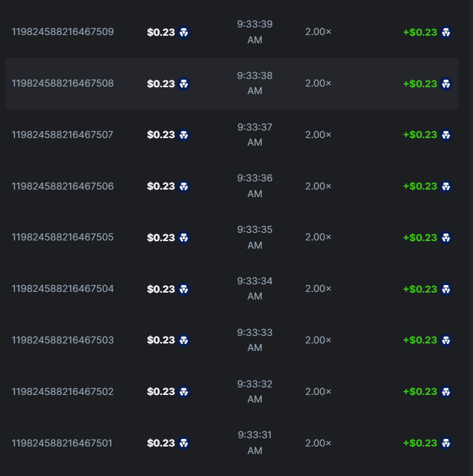The image size is (473, 476).
Task: Click the 9:33:37 AM timestamp
Action: (255, 135)
